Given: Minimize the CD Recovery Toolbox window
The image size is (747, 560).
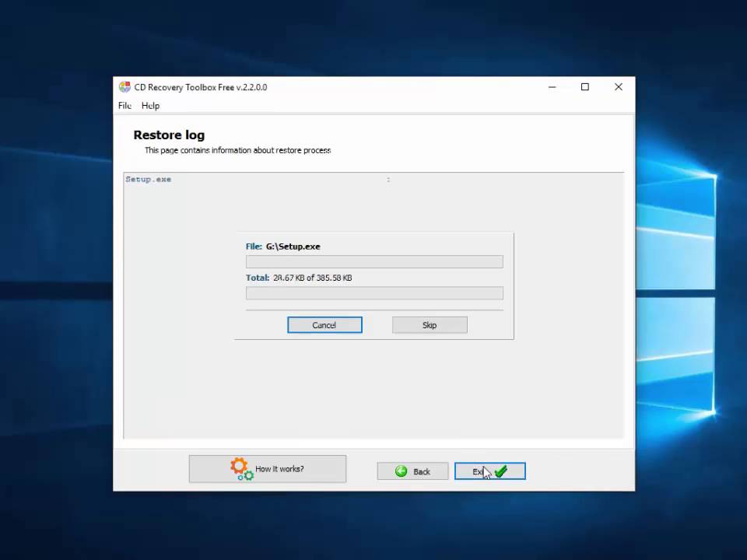Looking at the screenshot, I should [552, 87].
